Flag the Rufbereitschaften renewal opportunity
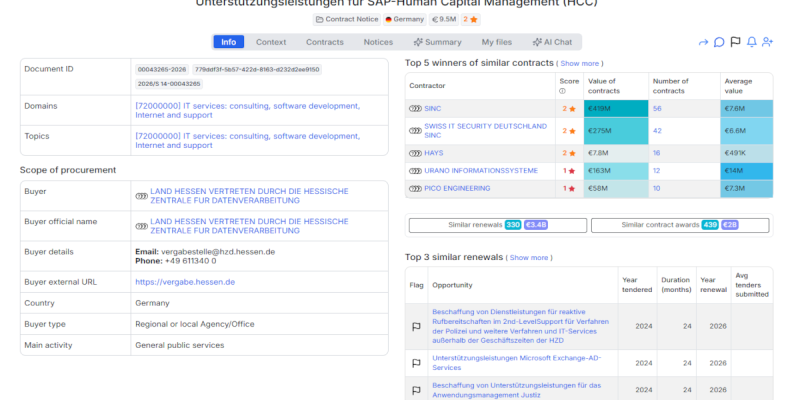This screenshot has height=400, width=800. point(416,327)
